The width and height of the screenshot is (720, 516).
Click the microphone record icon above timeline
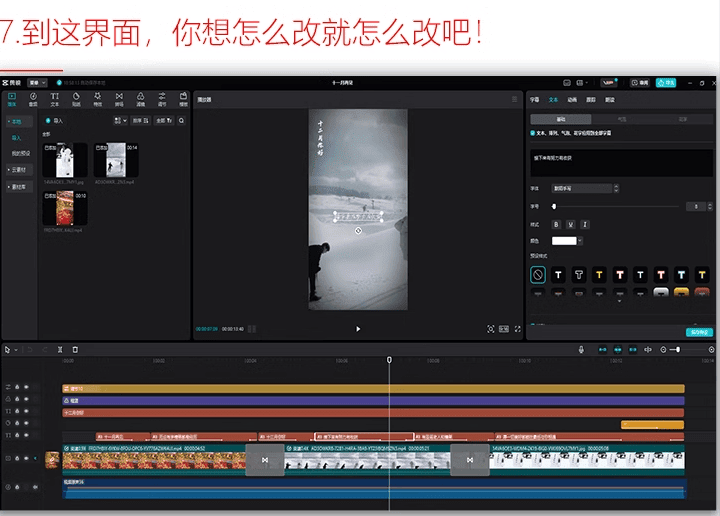click(x=581, y=350)
